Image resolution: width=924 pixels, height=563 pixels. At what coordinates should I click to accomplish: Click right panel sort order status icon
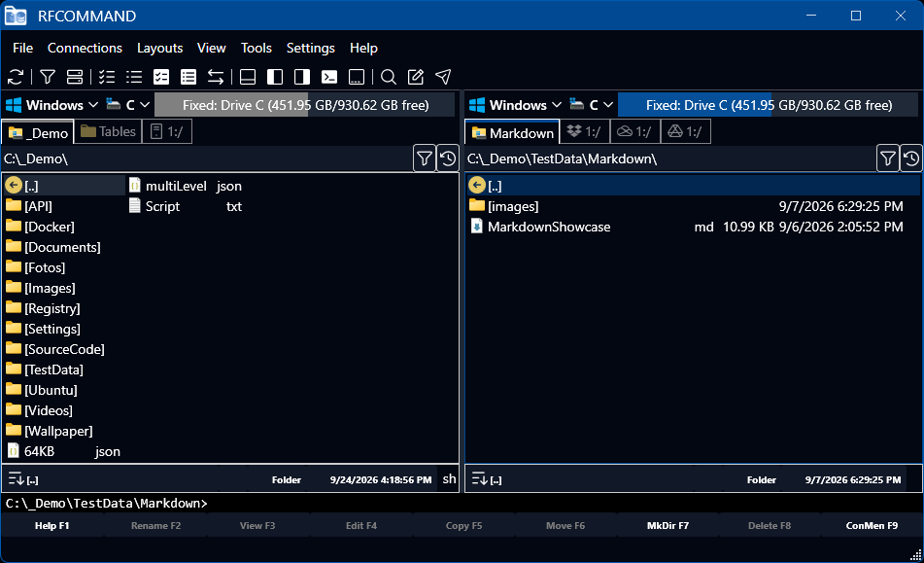tap(479, 478)
